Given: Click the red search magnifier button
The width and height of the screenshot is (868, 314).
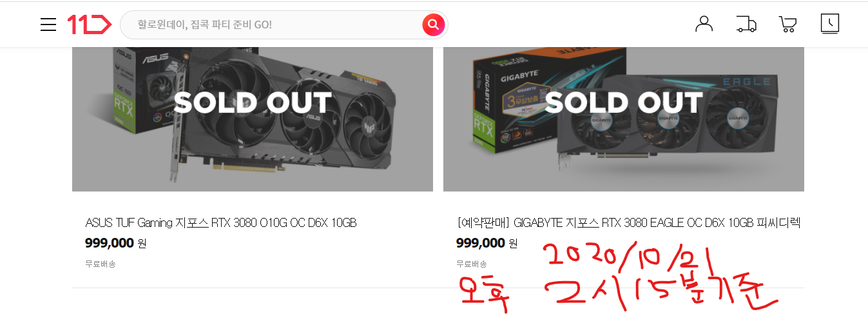Looking at the screenshot, I should 434,25.
